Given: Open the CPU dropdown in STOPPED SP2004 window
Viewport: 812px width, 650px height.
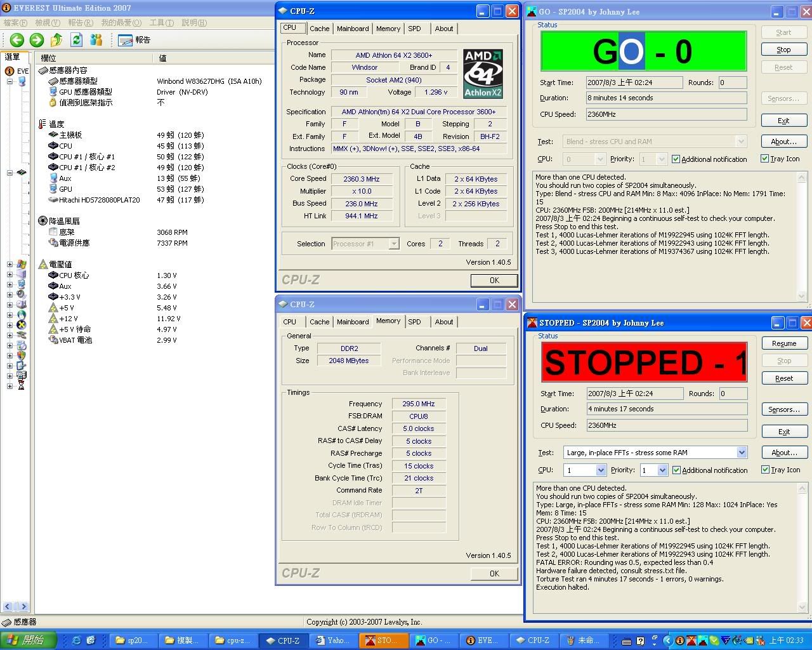Looking at the screenshot, I should [600, 470].
